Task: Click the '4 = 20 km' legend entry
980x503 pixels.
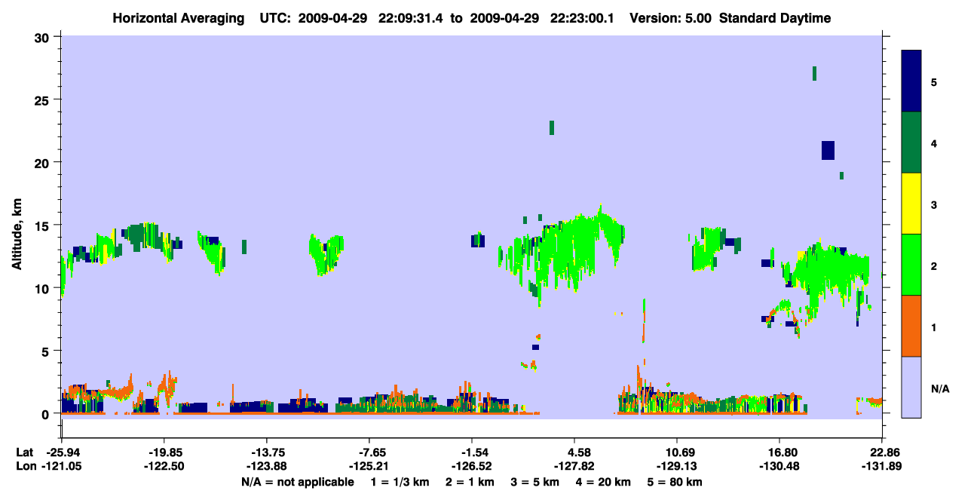Action: (x=604, y=482)
